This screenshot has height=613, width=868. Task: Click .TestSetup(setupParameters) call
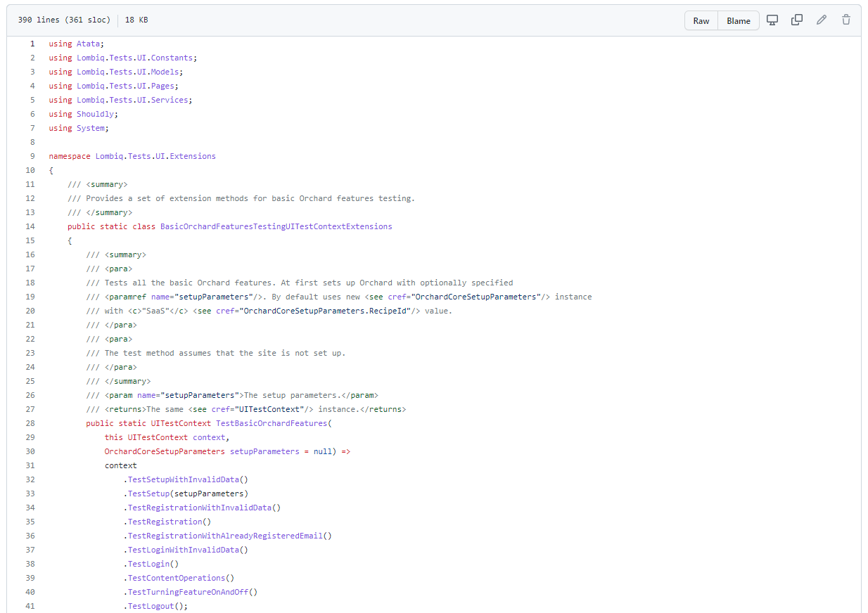pos(186,493)
